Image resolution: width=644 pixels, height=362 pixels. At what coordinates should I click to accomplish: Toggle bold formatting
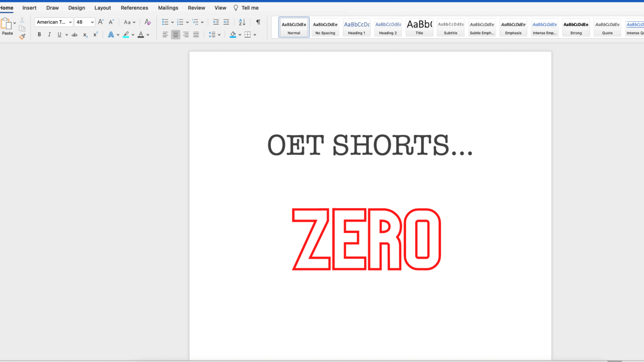(x=39, y=34)
